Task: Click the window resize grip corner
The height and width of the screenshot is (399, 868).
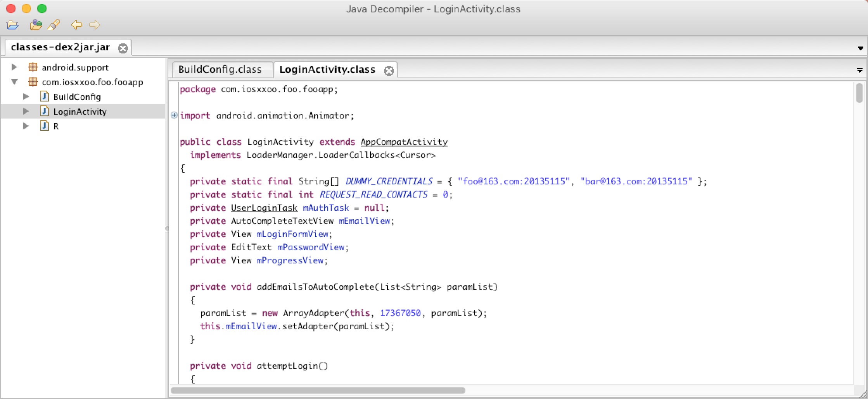Action: (863, 394)
